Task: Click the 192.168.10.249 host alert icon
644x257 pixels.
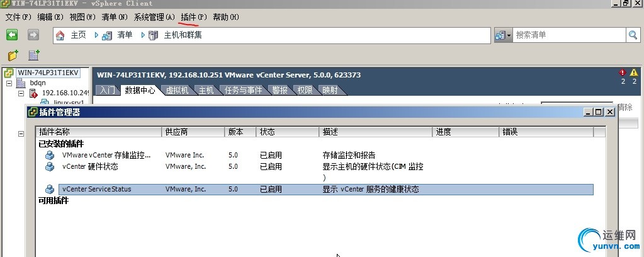Action: point(33,93)
